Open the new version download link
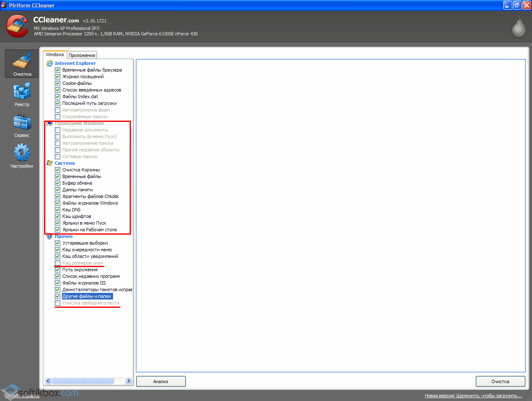Image resolution: width=532 pixels, height=401 pixels. pyautogui.click(x=473, y=396)
